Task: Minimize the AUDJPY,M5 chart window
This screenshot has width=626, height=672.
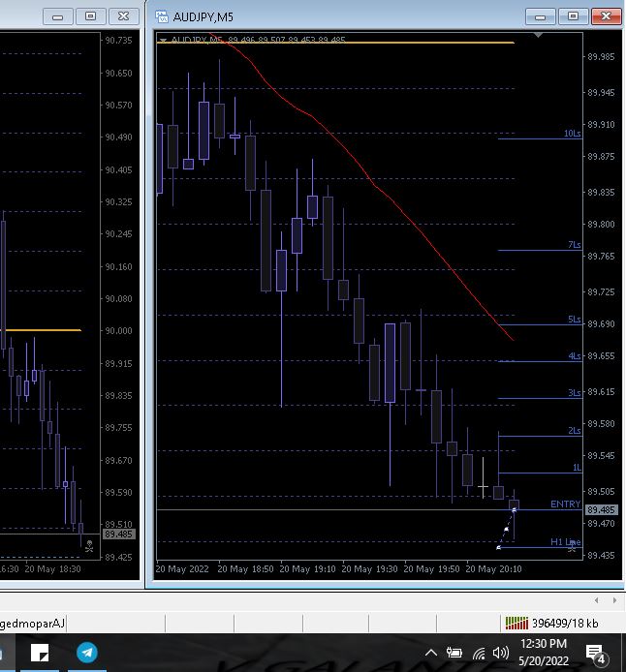Action: tap(541, 16)
